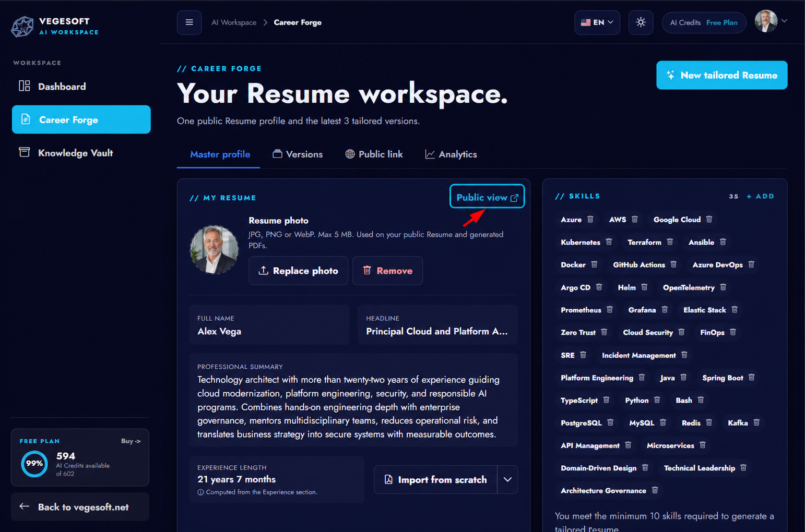Open the EN language dropdown

pos(597,22)
